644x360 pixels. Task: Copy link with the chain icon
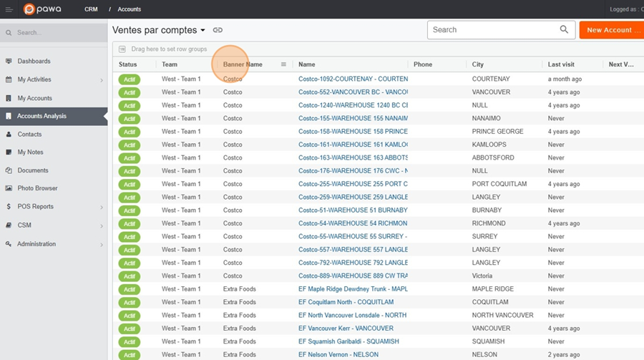coord(218,30)
